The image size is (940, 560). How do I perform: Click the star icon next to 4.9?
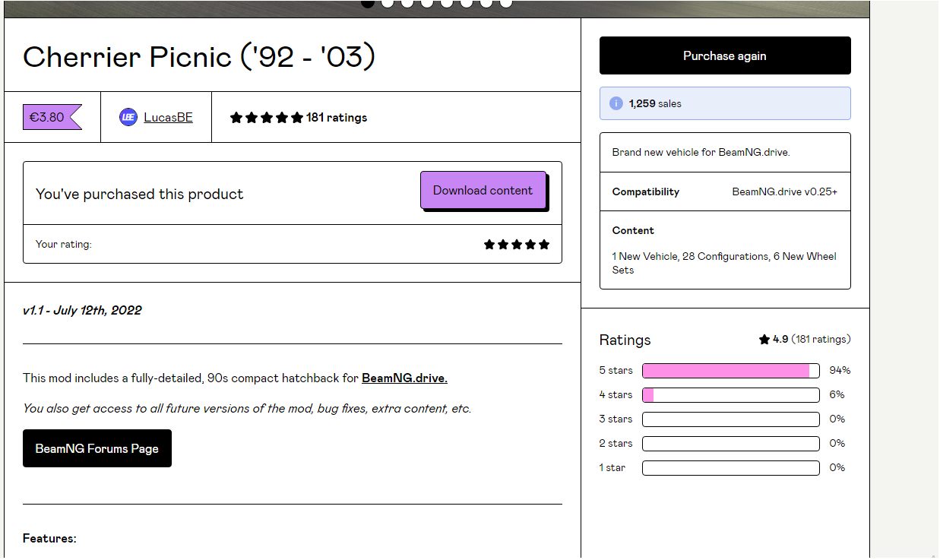[x=764, y=340]
